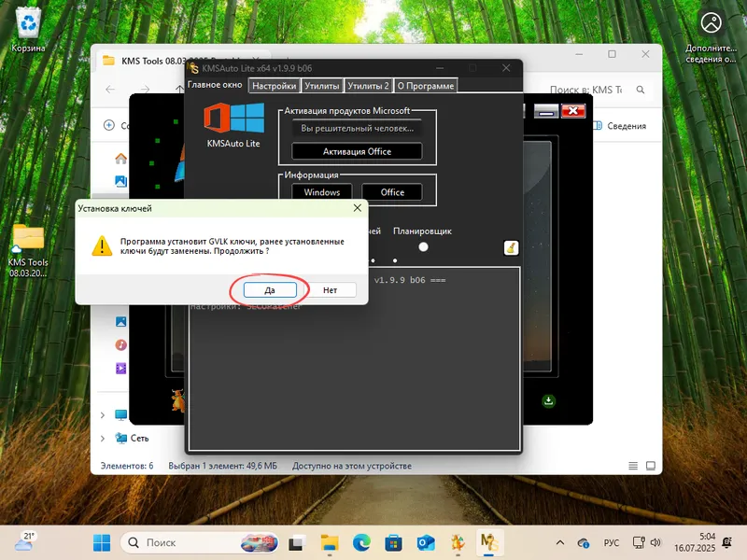Screen dimensions: 747x560
Task: Open the О Программе tab
Action: (427, 84)
